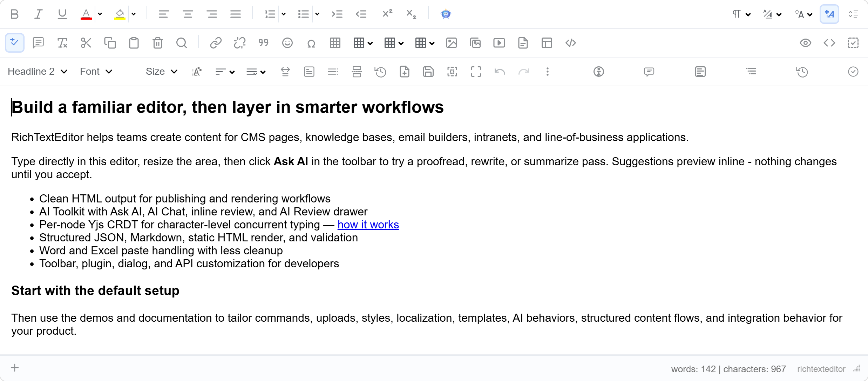Viewport: 868px width, 381px height.
Task: Insert an emoji
Action: click(x=287, y=43)
